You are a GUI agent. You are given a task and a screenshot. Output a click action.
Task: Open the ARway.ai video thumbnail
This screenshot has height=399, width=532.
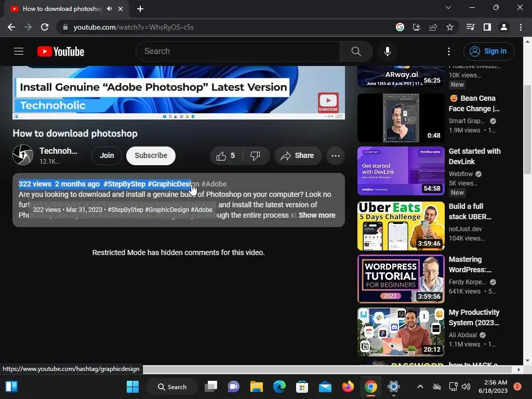pyautogui.click(x=401, y=77)
